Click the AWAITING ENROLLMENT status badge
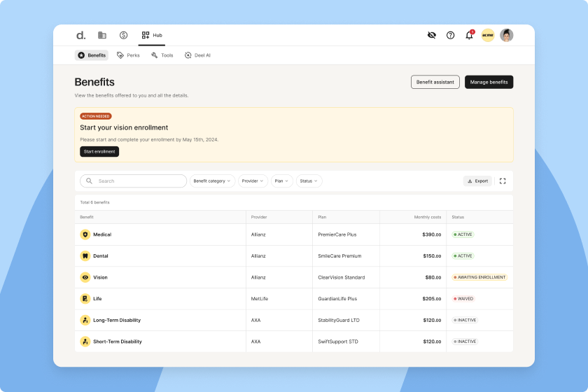Image resolution: width=588 pixels, height=392 pixels. click(479, 277)
